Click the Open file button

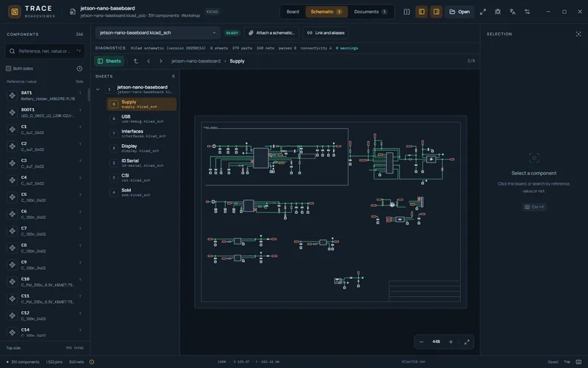pos(459,12)
